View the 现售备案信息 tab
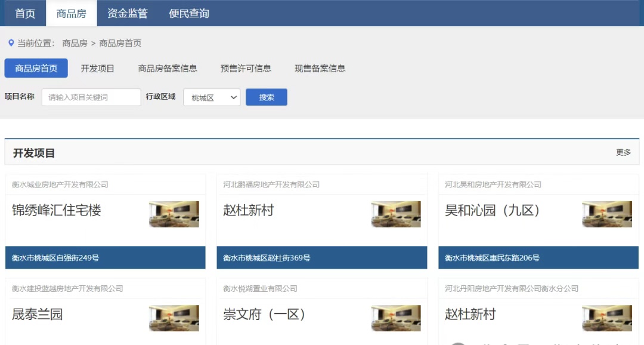The image size is (644, 345). [x=320, y=68]
